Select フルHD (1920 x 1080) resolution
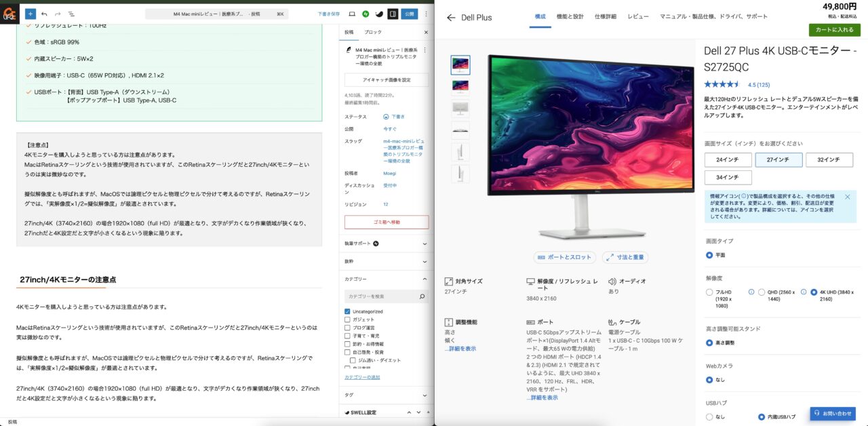The height and width of the screenshot is (426, 868). point(709,292)
